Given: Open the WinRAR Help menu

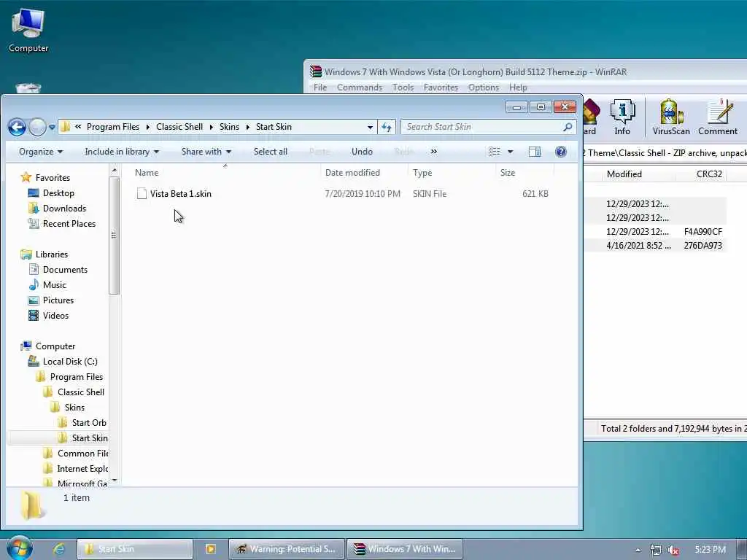Looking at the screenshot, I should click(518, 87).
